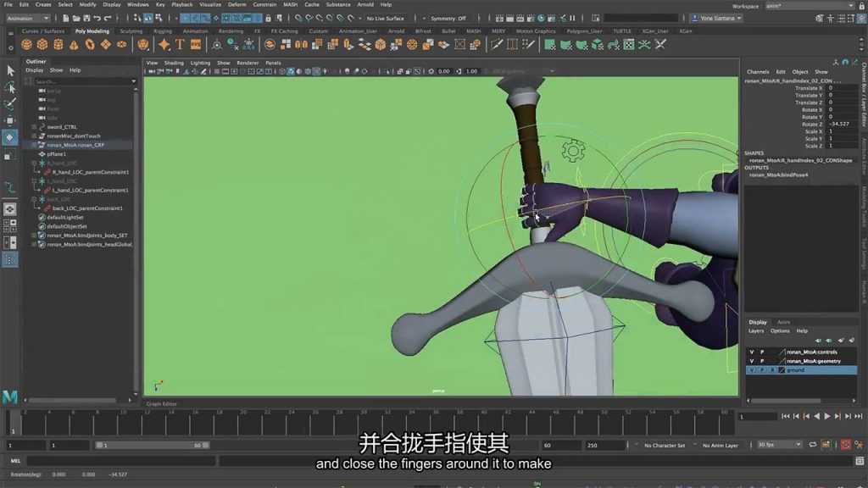Toggle the lock selection padlock icon
The height and width of the screenshot is (488, 868).
click(269, 19)
